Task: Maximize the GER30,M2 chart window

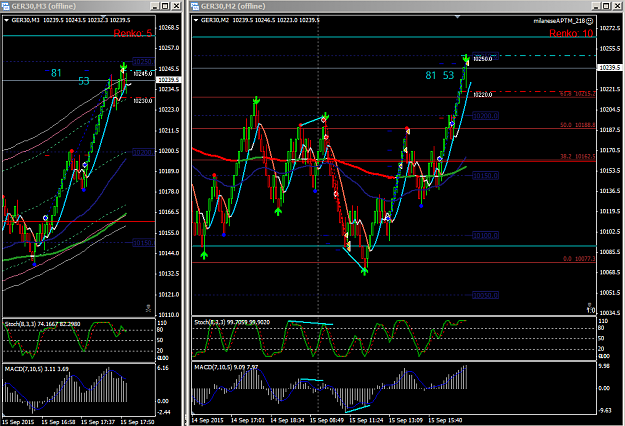Action: (606, 6)
